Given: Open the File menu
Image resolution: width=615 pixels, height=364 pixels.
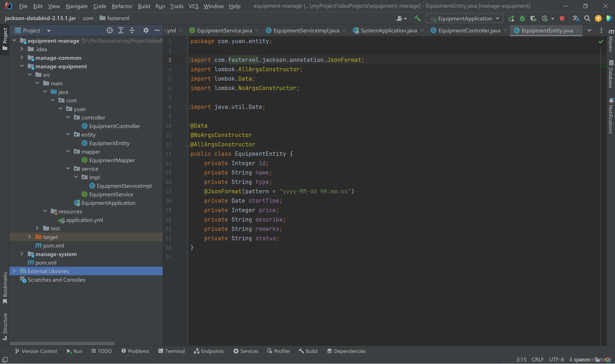Looking at the screenshot, I should pos(23,6).
